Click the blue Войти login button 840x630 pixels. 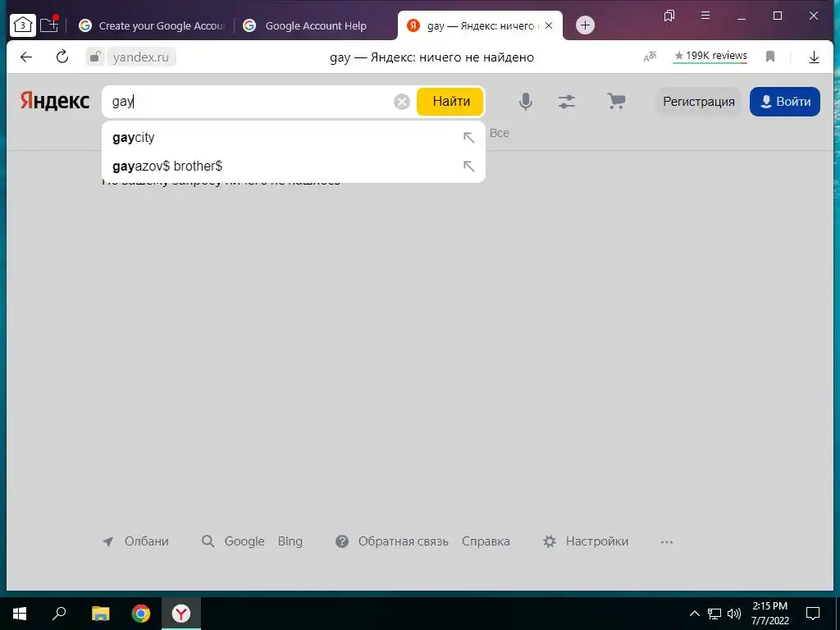click(785, 101)
